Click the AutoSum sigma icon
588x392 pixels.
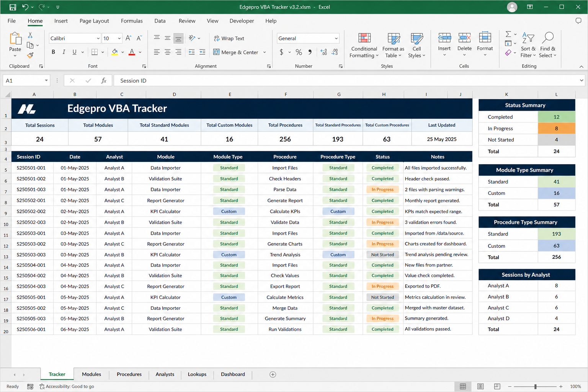(508, 34)
